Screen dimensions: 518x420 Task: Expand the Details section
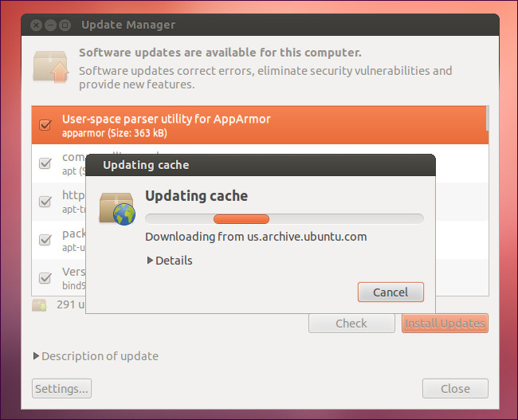170,261
